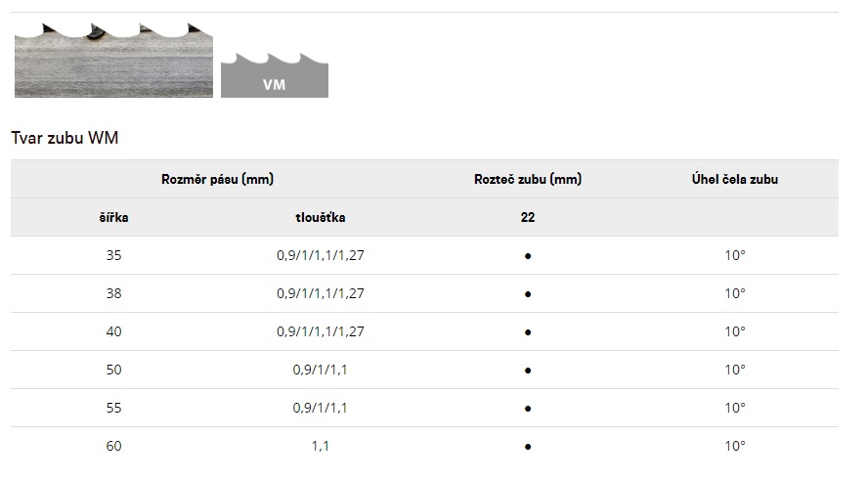Click the gray VM tooth profile diagram
The image size is (868, 481).
(275, 75)
